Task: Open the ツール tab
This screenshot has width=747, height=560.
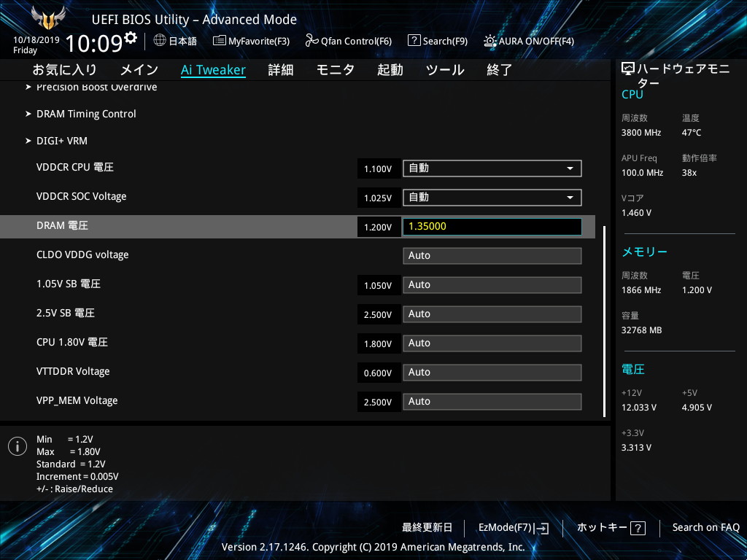Action: click(x=445, y=70)
